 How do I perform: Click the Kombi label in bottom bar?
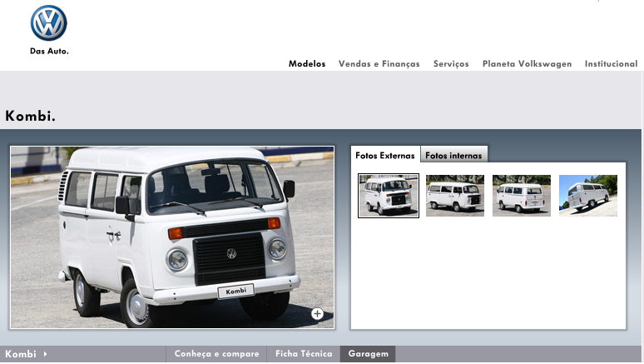tap(21, 354)
